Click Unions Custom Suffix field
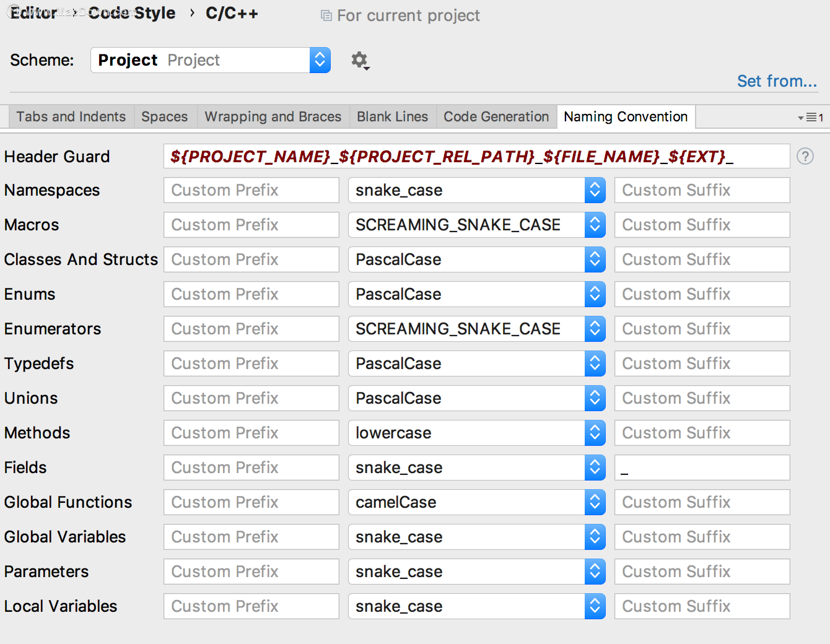The height and width of the screenshot is (644, 830). click(702, 398)
